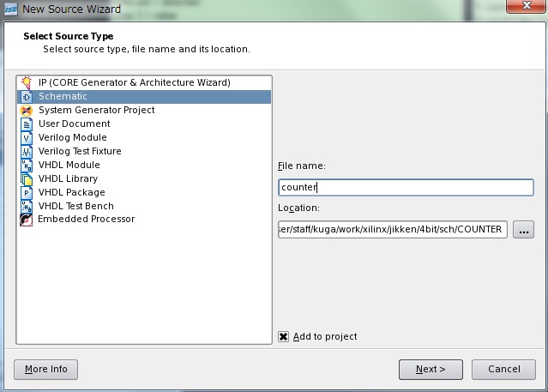The width and height of the screenshot is (548, 392).
Task: Open More Info help
Action: pyautogui.click(x=46, y=369)
